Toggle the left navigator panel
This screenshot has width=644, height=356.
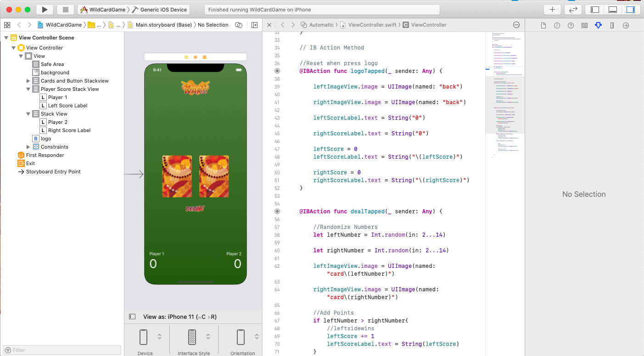pyautogui.click(x=595, y=10)
